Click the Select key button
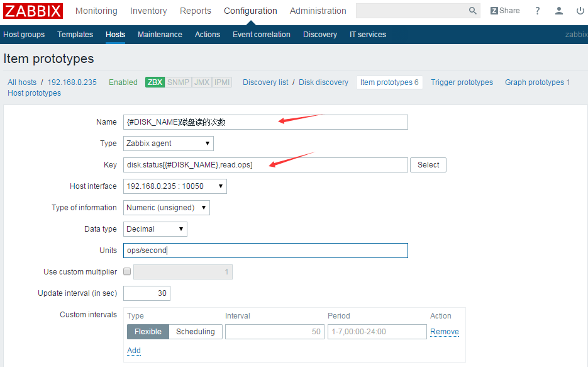This screenshot has width=588, height=367. coord(428,165)
